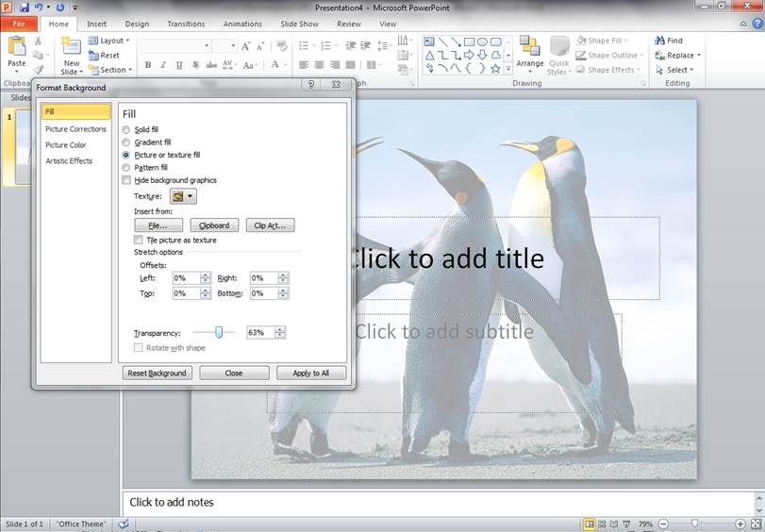Enable Hide background graphics checkbox

tap(126, 180)
